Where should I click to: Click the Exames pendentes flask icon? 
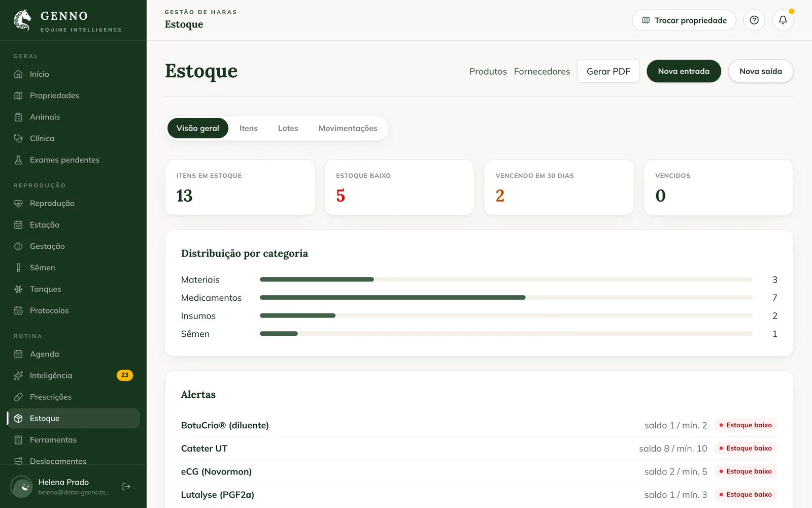[18, 160]
